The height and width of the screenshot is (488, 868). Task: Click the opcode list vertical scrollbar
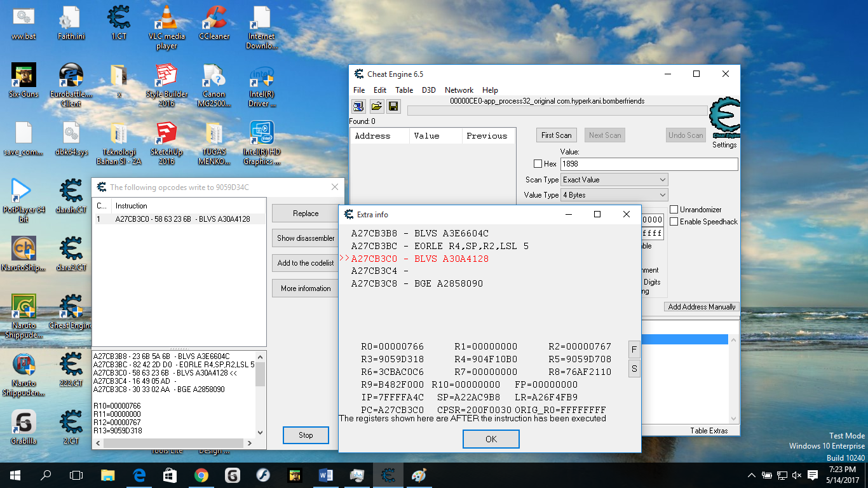[260, 393]
